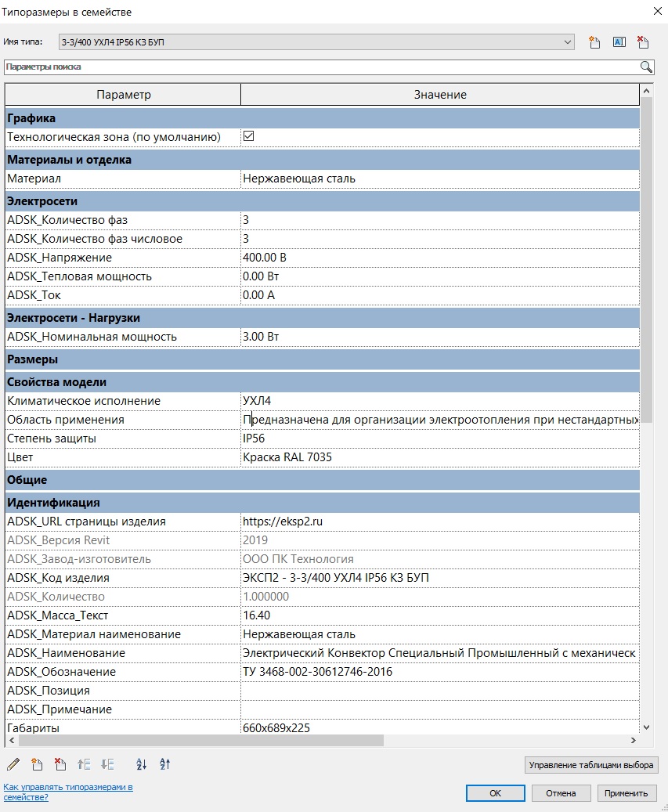Edit ADSK_Количество фаз числовое value

click(x=440, y=239)
